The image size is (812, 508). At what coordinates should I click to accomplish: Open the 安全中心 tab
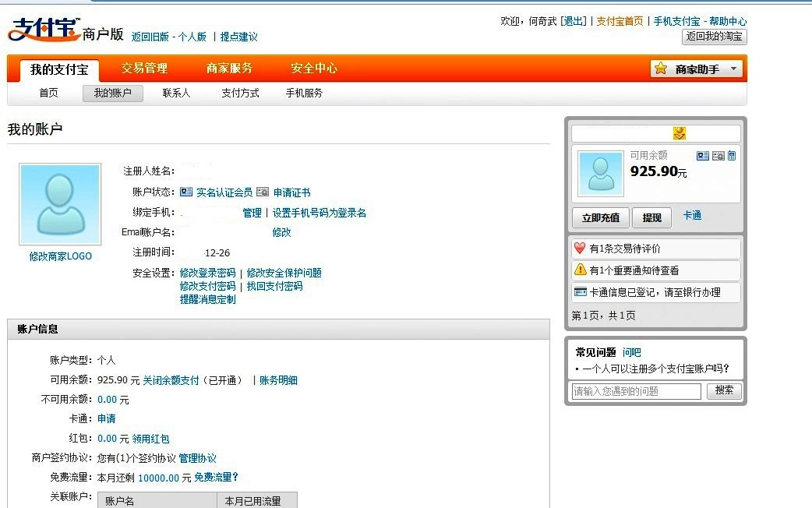[314, 69]
